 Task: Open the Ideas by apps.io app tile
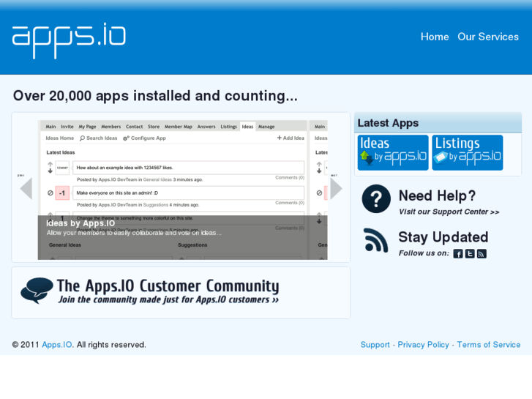pos(393,152)
